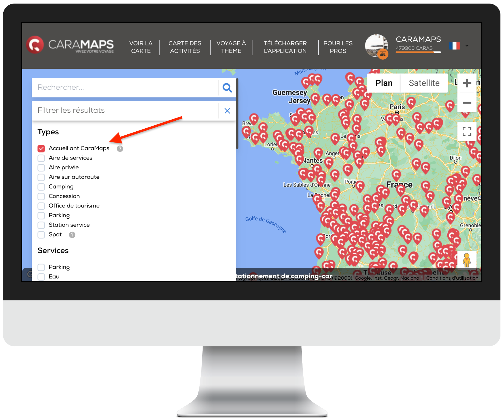Open help icon beside Accueillant CaraMaps
504x420 pixels.
tap(120, 149)
